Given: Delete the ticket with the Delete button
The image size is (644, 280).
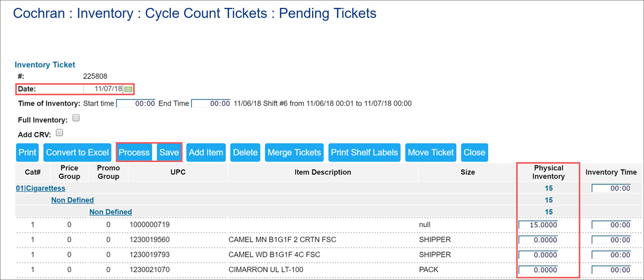Looking at the screenshot, I should coord(245,153).
